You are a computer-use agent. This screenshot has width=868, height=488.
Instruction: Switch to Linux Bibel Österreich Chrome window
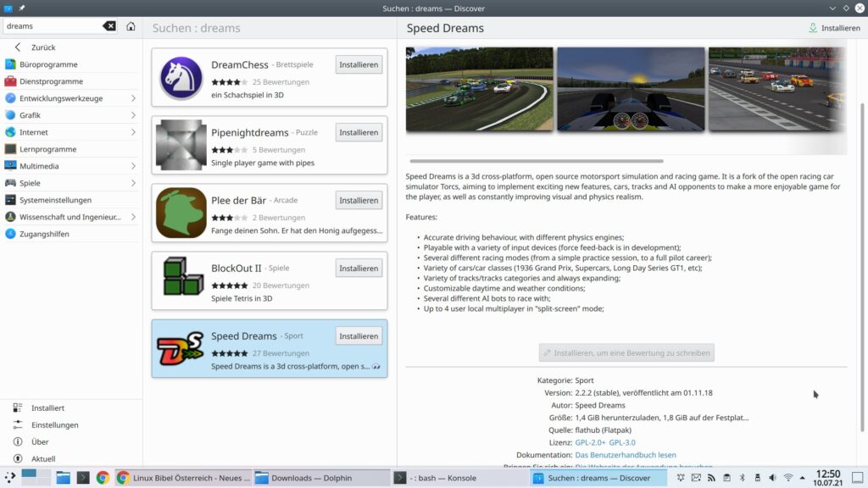tap(184, 478)
